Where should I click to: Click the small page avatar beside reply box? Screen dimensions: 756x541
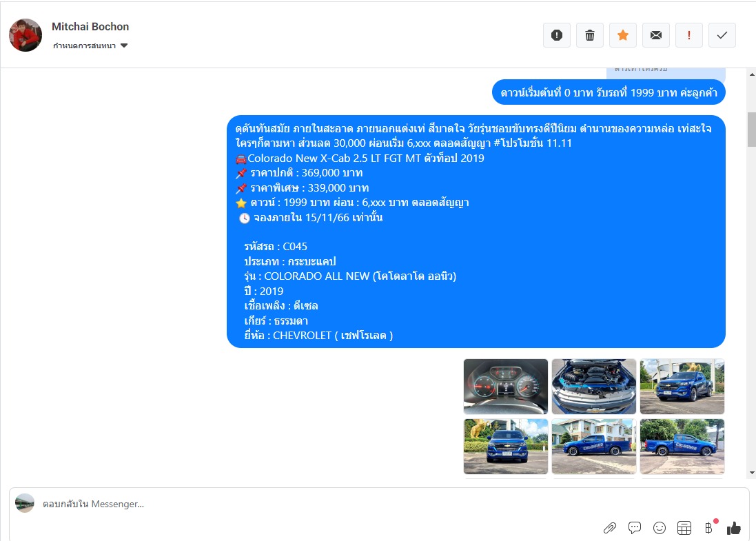(25, 503)
